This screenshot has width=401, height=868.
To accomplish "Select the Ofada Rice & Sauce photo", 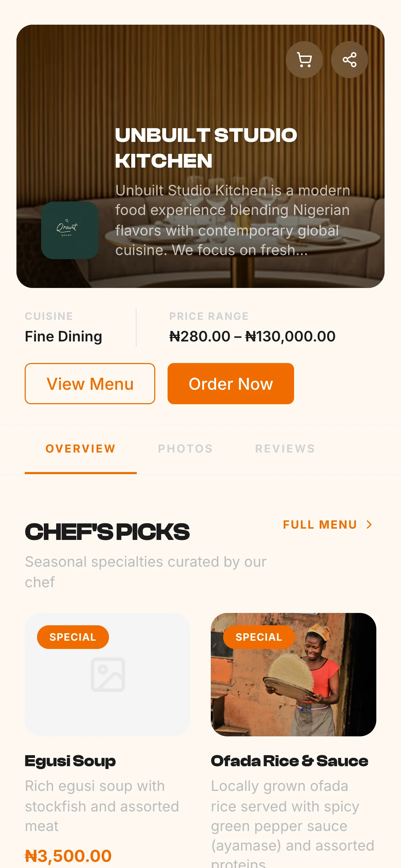I will 293,674.
